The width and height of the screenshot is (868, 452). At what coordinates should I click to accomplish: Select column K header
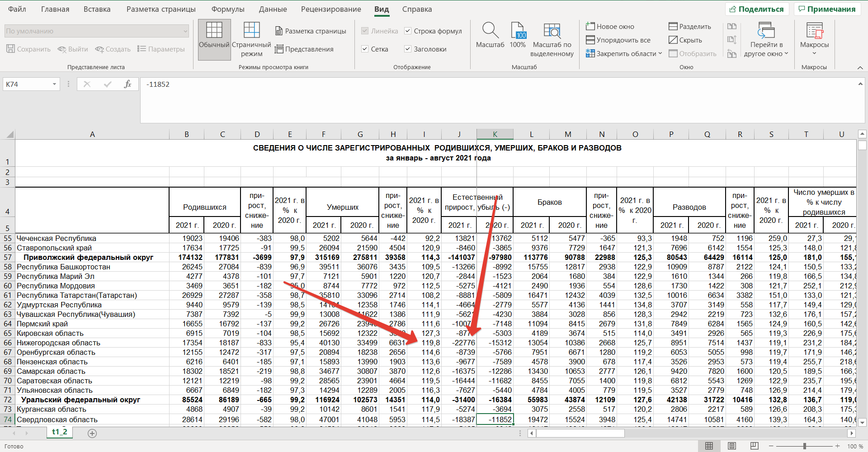(495, 134)
